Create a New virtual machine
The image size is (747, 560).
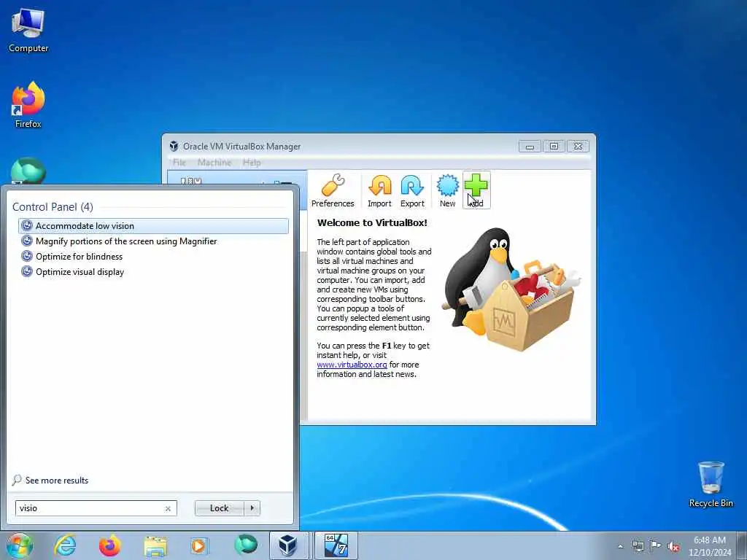tap(447, 190)
